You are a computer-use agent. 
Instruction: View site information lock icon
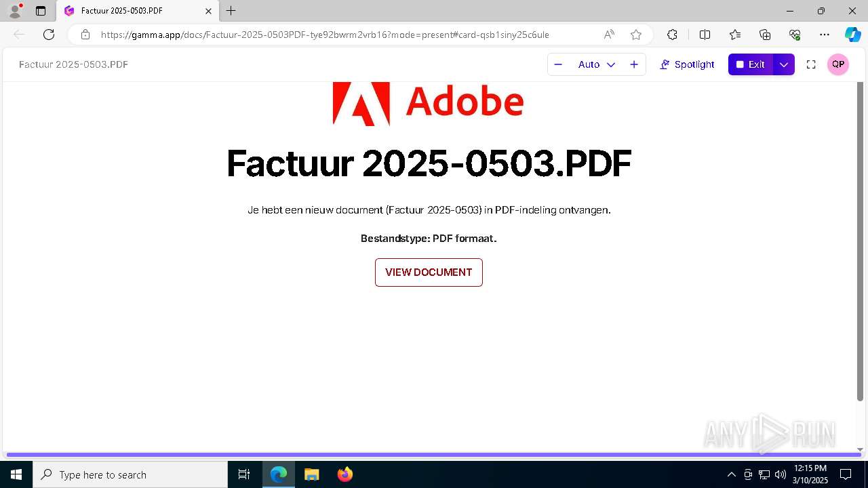(85, 35)
